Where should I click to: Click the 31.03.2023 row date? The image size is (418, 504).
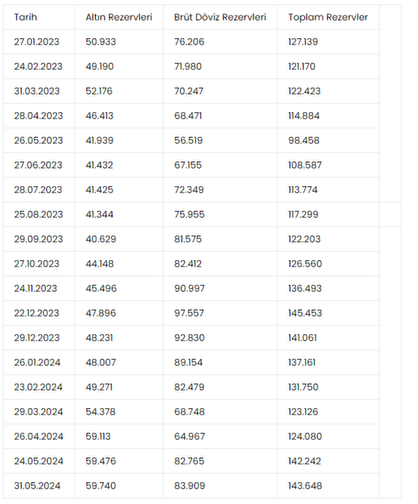[x=37, y=91]
